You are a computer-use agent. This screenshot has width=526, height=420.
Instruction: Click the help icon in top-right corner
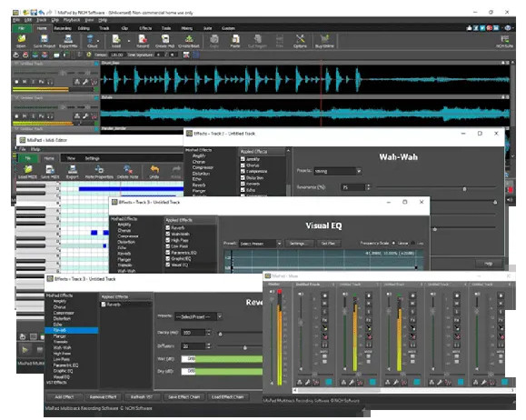pos(508,28)
